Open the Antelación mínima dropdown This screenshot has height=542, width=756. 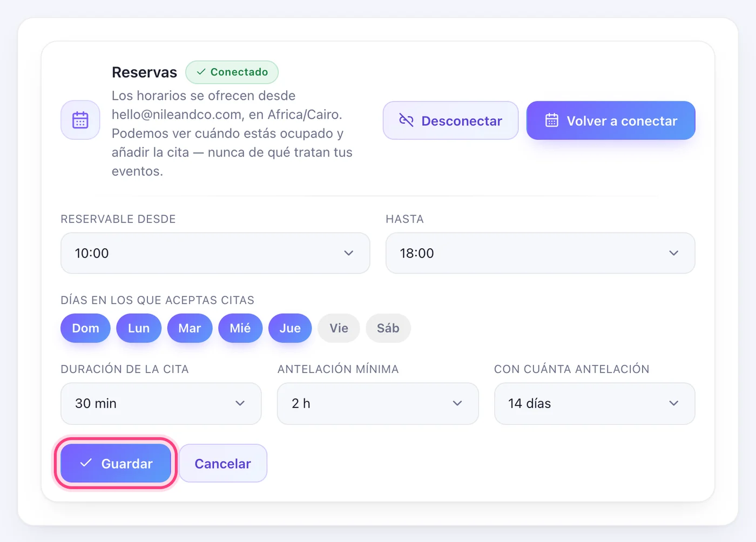(378, 404)
